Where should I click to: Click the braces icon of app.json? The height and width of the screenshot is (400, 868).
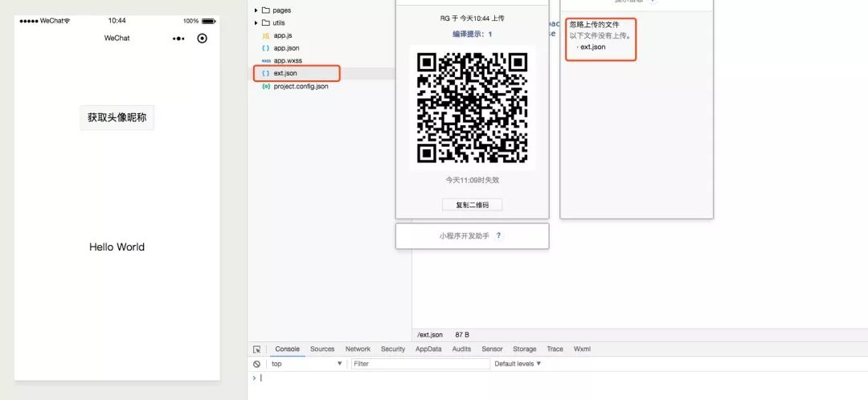[266, 48]
